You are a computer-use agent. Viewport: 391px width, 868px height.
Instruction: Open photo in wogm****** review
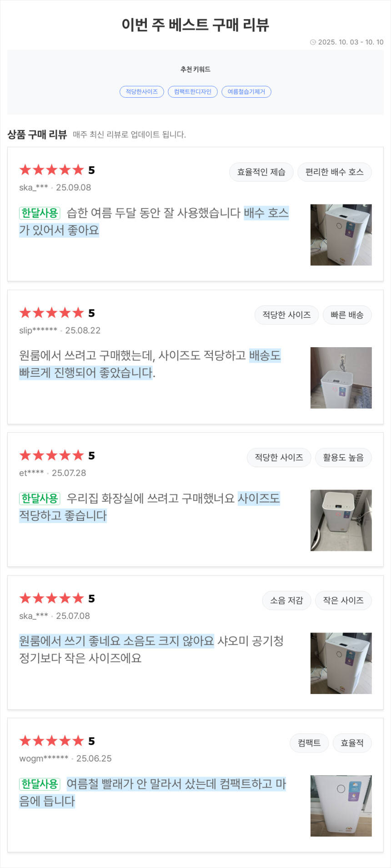point(341,806)
